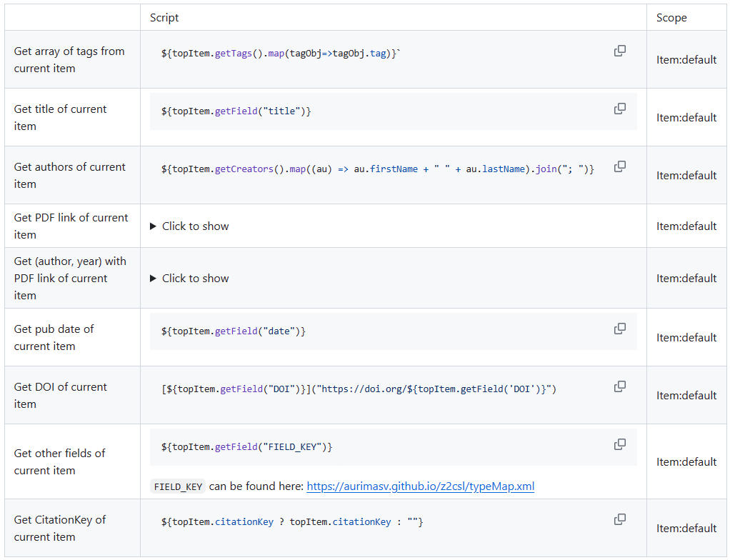This screenshot has height=560, width=730.
Task: Copy the get tags script
Action: pyautogui.click(x=619, y=51)
